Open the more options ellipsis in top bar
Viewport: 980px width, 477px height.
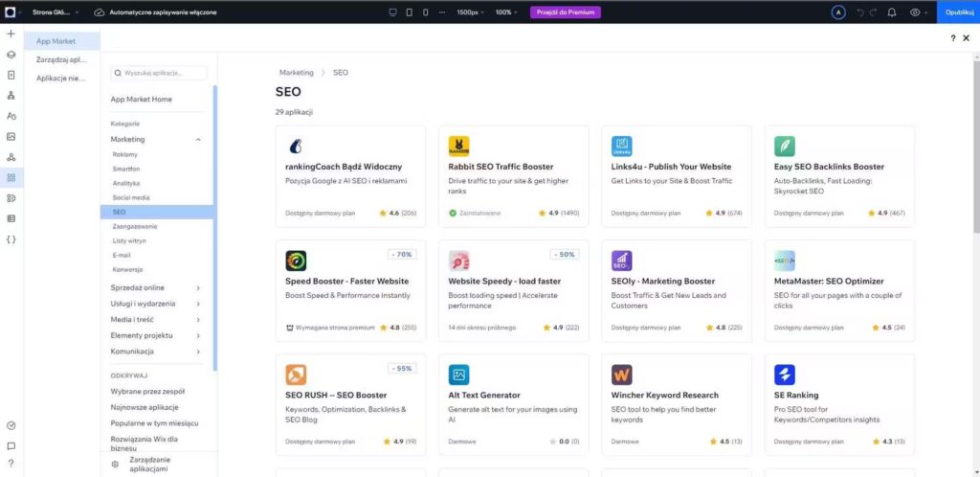(x=442, y=11)
